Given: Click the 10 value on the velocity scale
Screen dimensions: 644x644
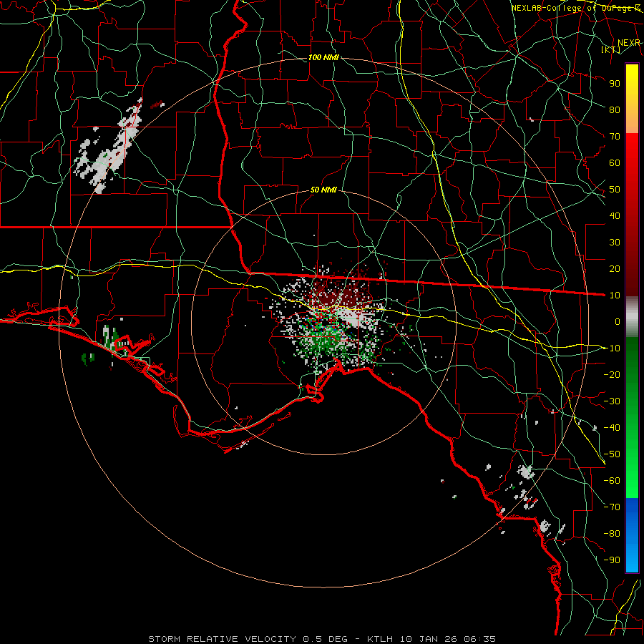Looking at the screenshot, I should pos(615,296).
